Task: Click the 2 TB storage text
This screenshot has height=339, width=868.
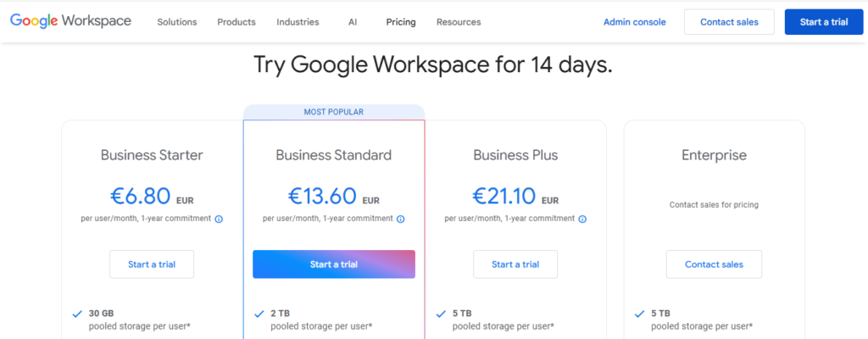Action: [x=280, y=314]
